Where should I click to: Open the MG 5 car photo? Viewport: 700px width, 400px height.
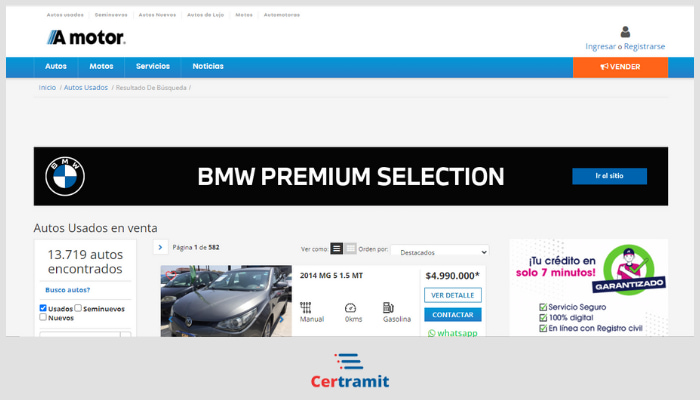coord(226,301)
